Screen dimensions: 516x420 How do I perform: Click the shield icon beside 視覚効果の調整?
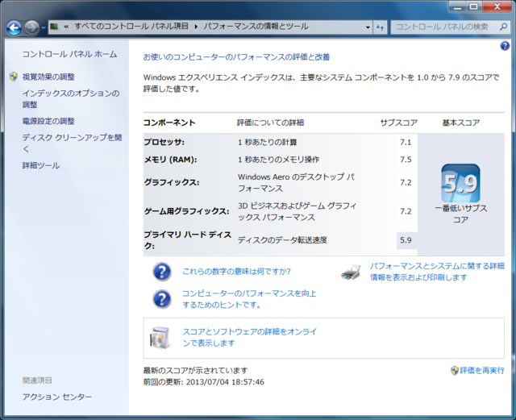(x=14, y=77)
